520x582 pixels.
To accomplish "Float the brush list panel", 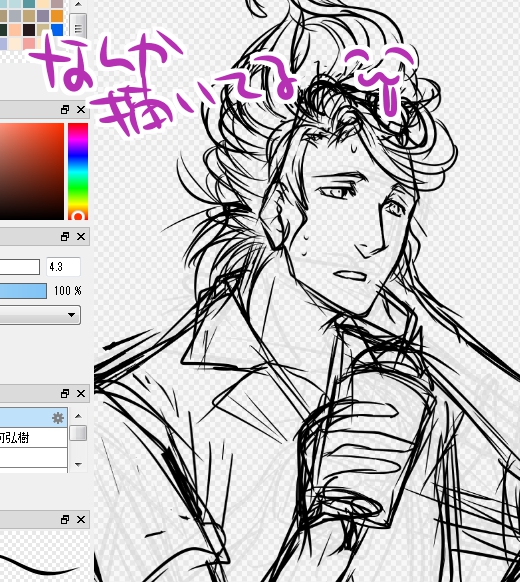I will [65, 393].
